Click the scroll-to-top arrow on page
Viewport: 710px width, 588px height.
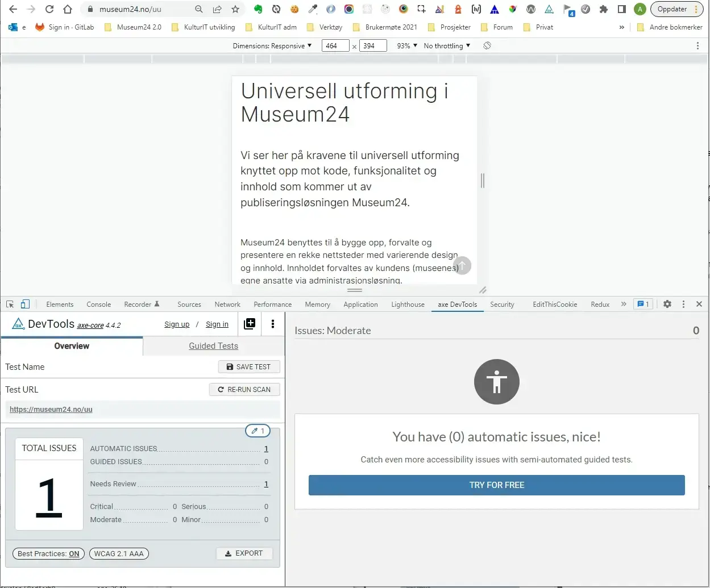462,265
